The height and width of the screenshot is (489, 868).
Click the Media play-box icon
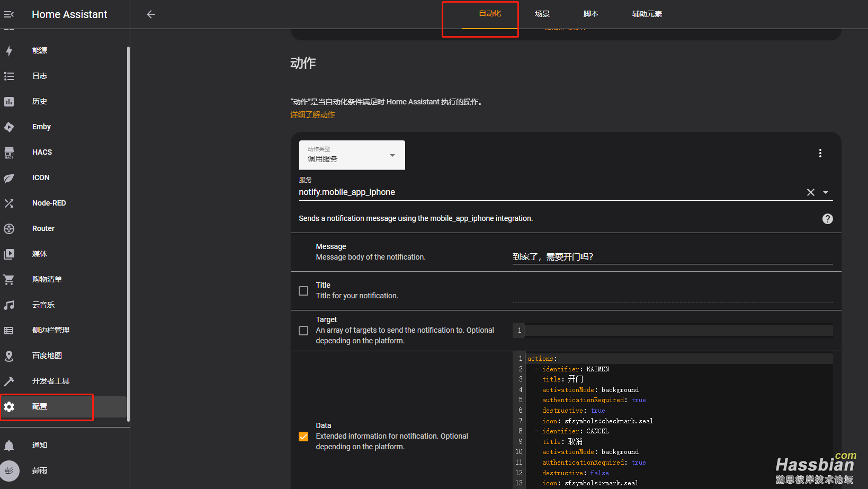pos(9,254)
